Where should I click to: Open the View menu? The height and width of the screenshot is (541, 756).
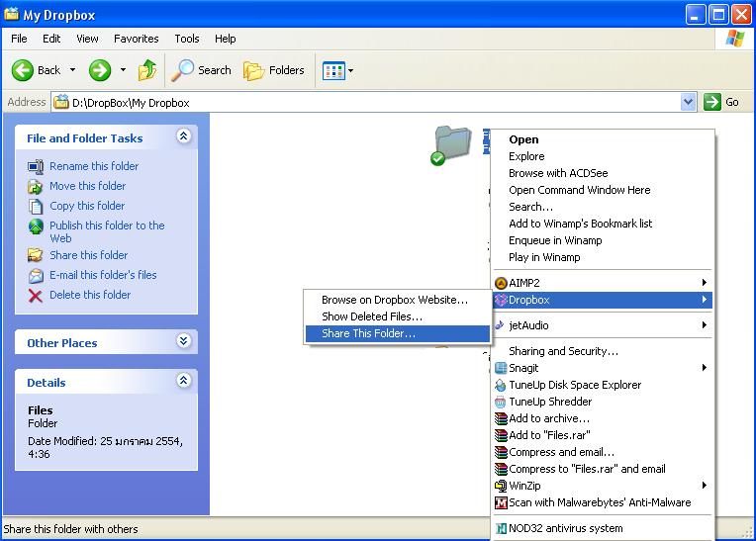coord(87,39)
